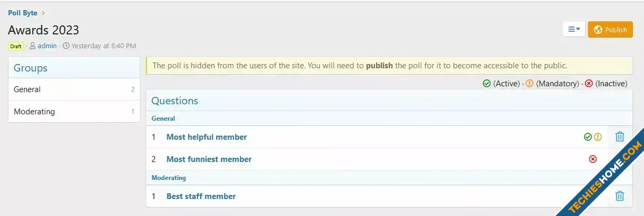Viewport: 644px width, 216px height.
Task: Delete the Best staff member question
Action: (x=620, y=196)
